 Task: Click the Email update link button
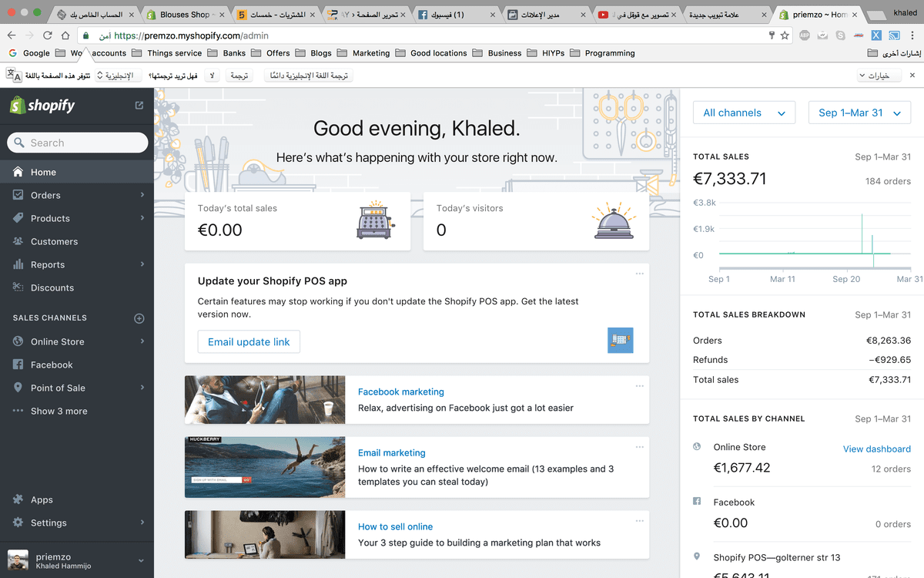point(249,342)
